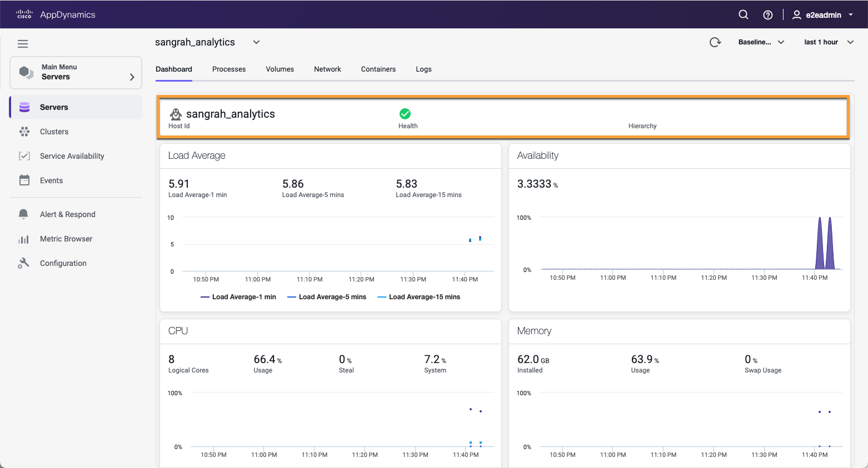
Task: Click the Cisco AppDynamics logo
Action: (x=56, y=14)
